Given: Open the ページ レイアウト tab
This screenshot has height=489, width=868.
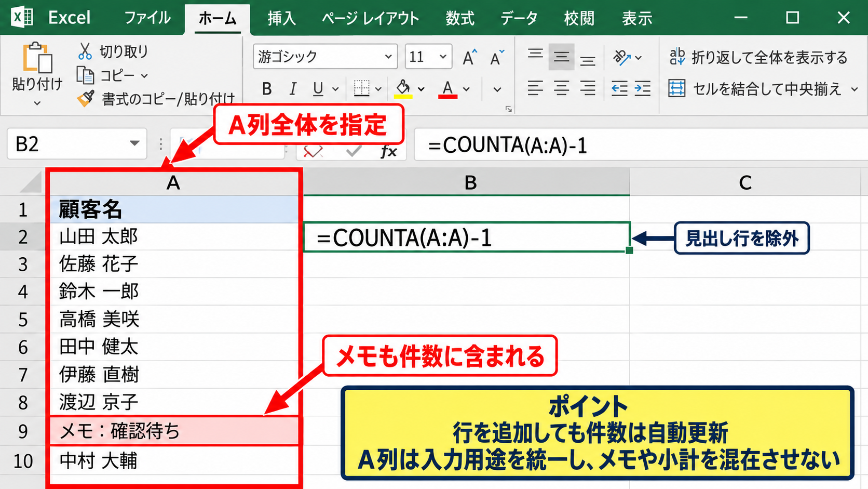Looking at the screenshot, I should (370, 19).
